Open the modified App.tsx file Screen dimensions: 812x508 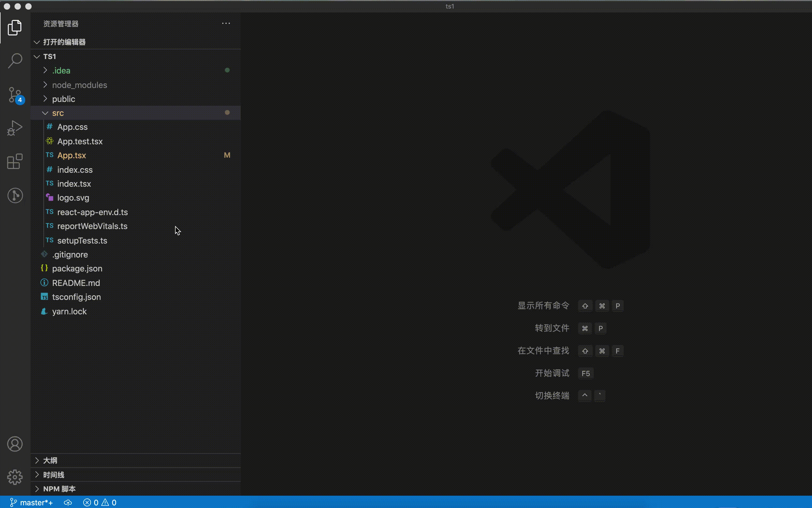(x=72, y=155)
